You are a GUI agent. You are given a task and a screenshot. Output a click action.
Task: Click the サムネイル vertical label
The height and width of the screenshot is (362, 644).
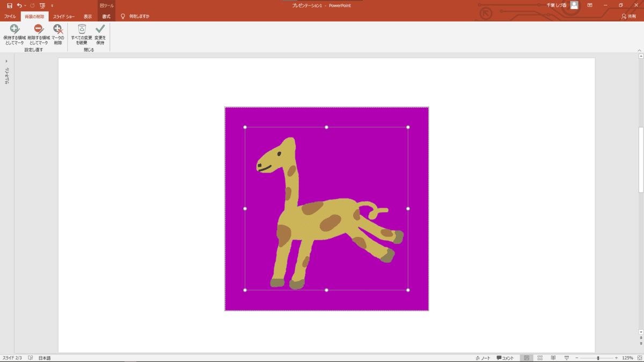pos(6,76)
